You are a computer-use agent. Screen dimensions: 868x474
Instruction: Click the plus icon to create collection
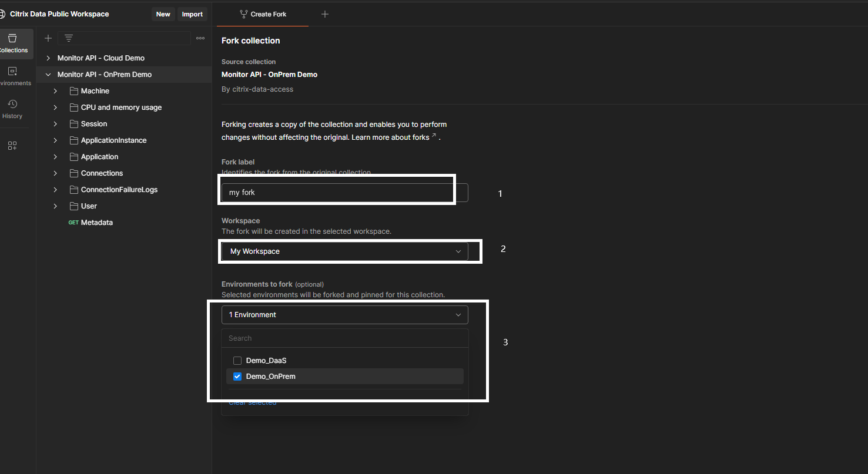48,38
